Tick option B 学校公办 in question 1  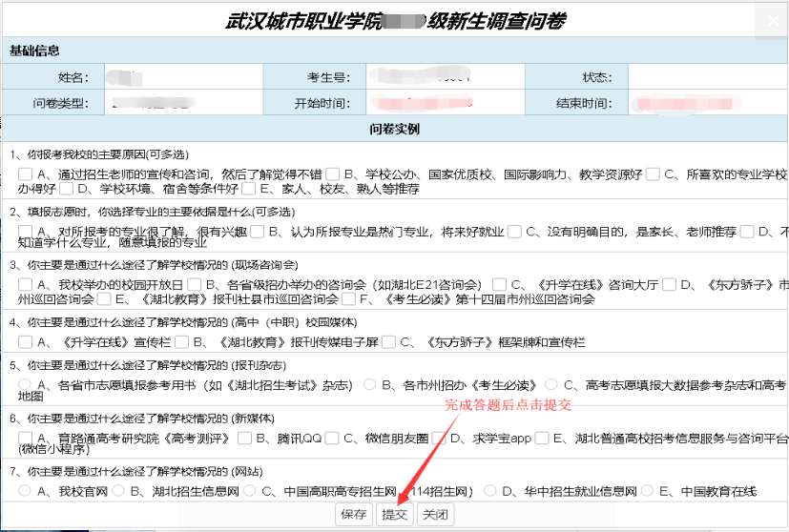click(331, 174)
